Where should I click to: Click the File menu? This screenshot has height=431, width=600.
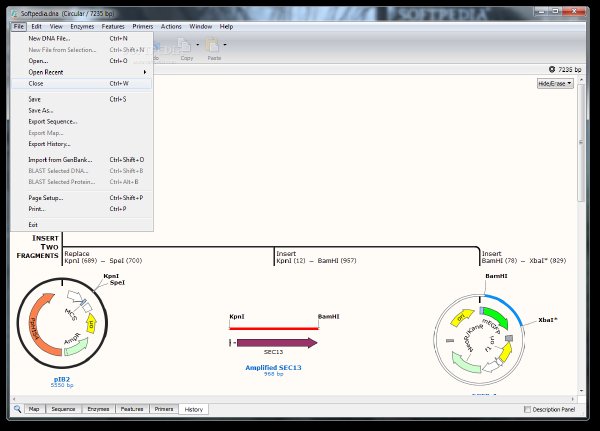(19, 26)
